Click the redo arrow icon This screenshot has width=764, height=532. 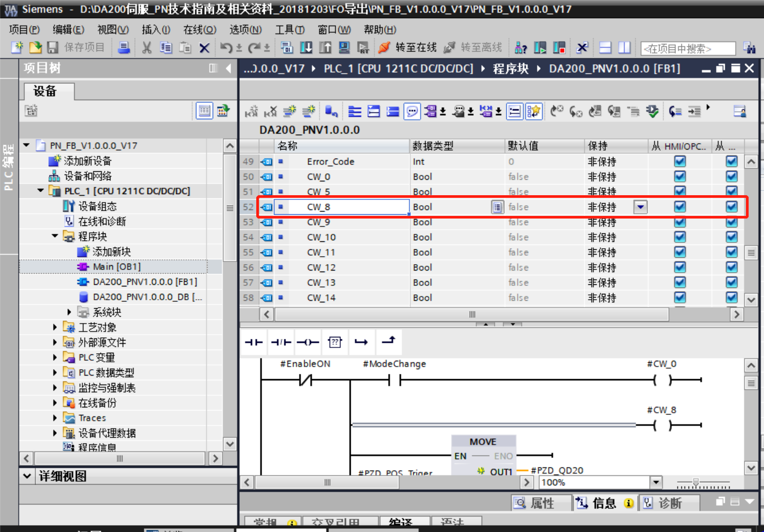point(254,48)
